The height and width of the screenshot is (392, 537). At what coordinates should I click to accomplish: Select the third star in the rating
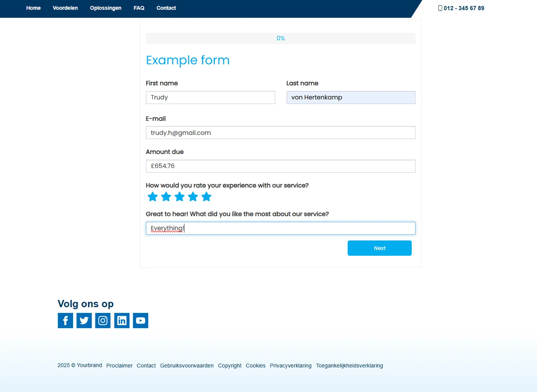tap(179, 196)
